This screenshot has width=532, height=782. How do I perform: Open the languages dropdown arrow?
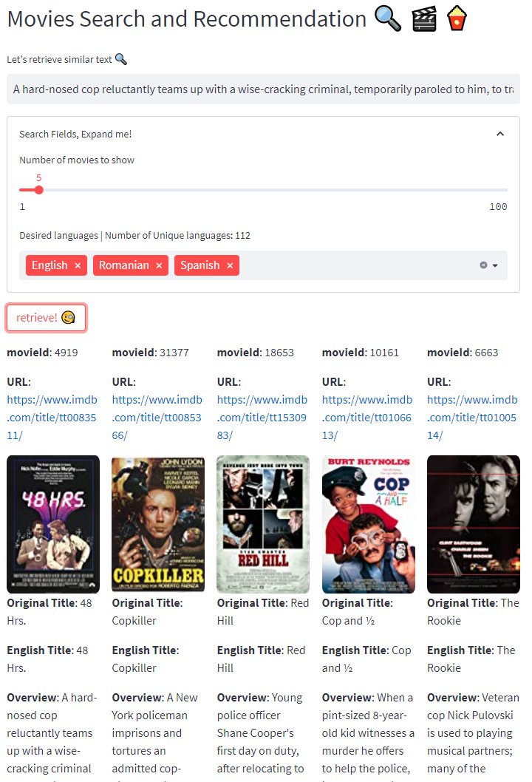pos(495,265)
